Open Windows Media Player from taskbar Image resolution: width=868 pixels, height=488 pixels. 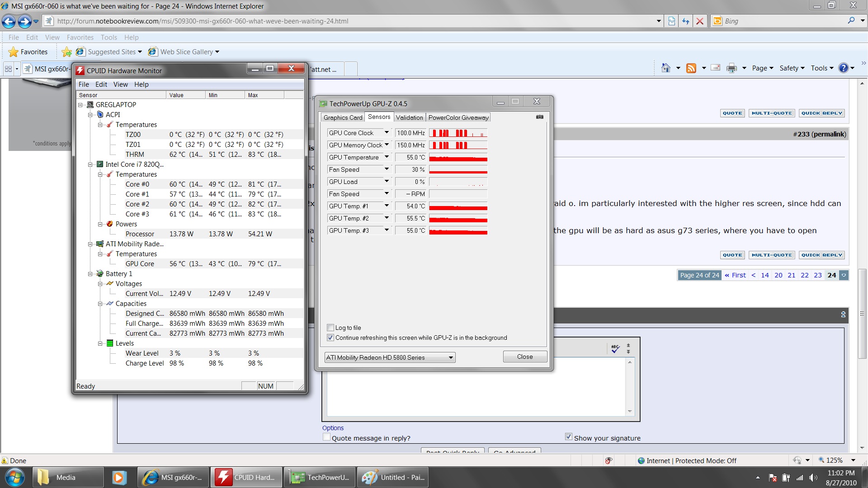click(x=119, y=478)
